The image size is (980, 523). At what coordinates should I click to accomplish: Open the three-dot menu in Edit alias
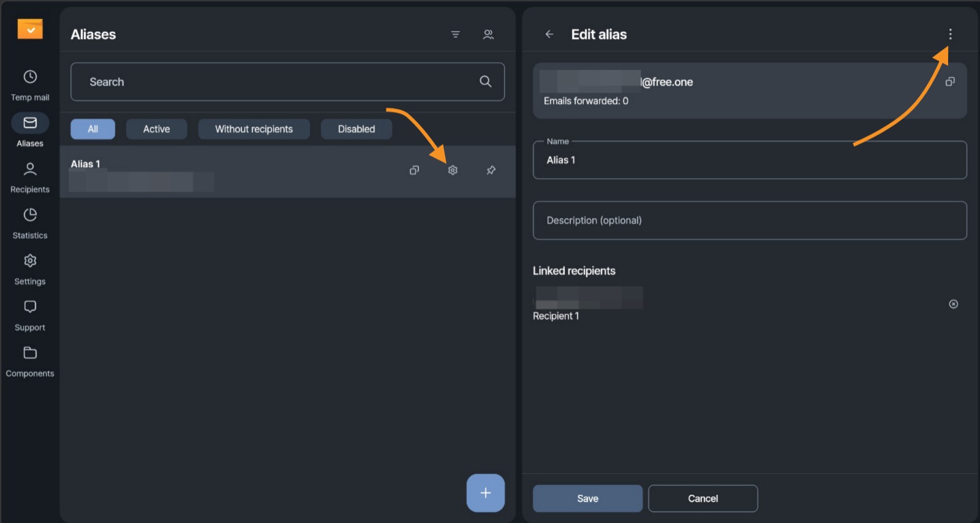tap(950, 34)
